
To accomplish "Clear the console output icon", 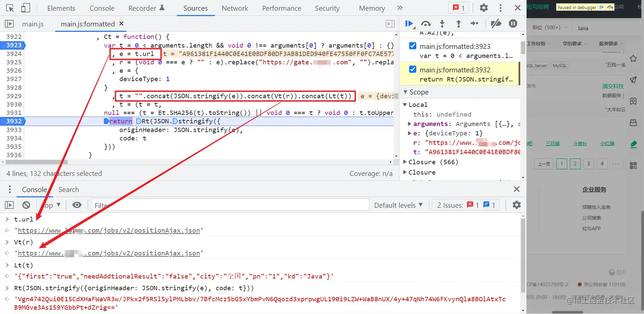I will (26, 205).
